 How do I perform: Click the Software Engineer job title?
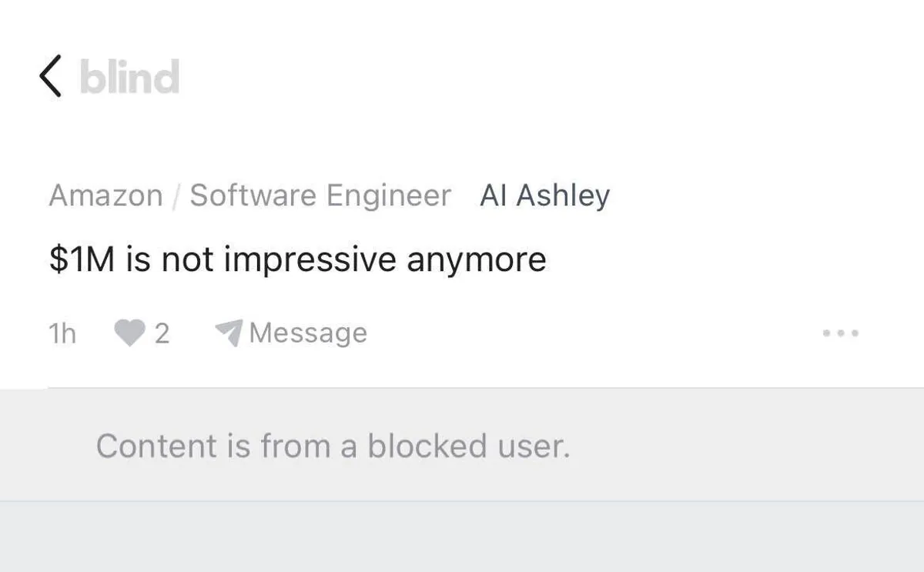coord(320,196)
